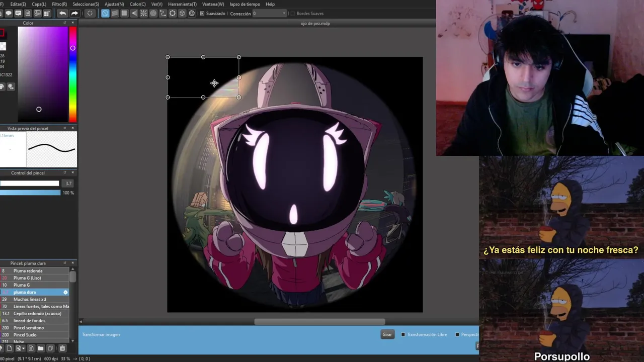This screenshot has width=644, height=362.
Task: Click the horizontal canvas scrollbar
Action: (x=320, y=322)
